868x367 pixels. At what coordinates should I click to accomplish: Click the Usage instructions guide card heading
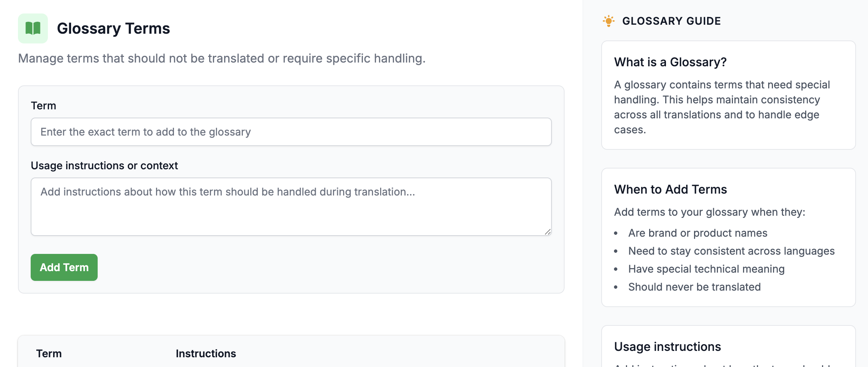tap(667, 347)
